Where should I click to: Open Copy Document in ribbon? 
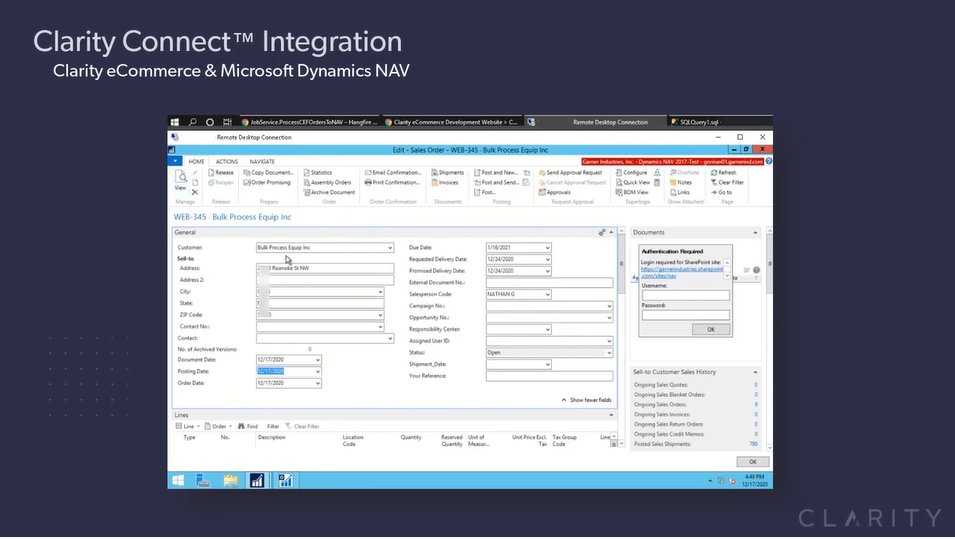(268, 172)
